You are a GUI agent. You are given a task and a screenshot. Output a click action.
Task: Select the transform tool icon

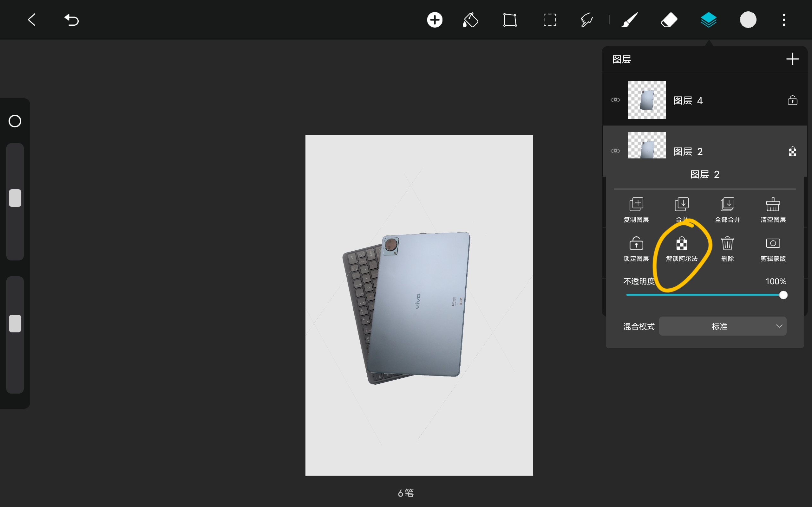pyautogui.click(x=510, y=20)
